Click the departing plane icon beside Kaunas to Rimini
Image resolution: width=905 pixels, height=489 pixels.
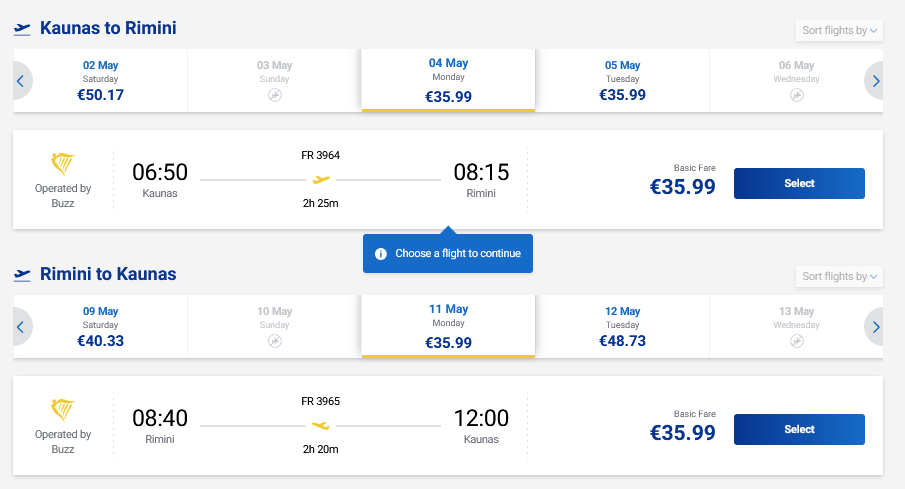22,29
